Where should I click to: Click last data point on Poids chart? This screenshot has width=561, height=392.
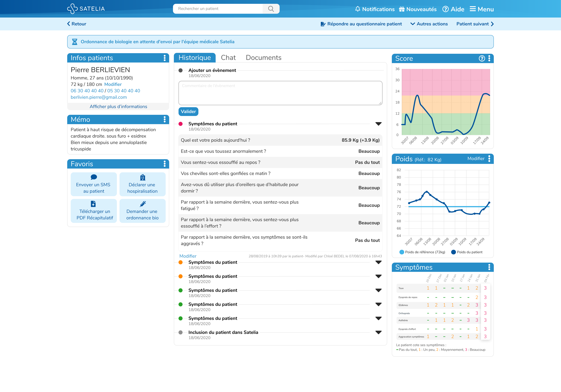click(489, 203)
